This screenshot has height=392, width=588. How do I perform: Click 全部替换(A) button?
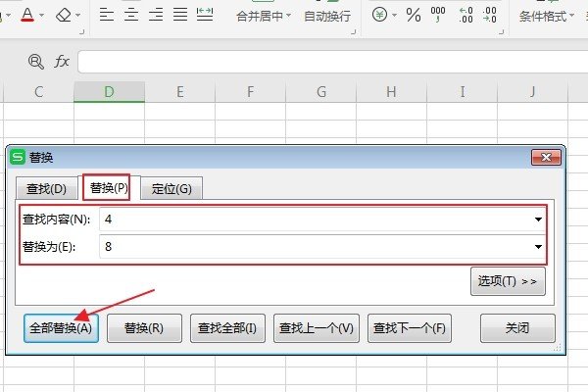pyautogui.click(x=61, y=328)
